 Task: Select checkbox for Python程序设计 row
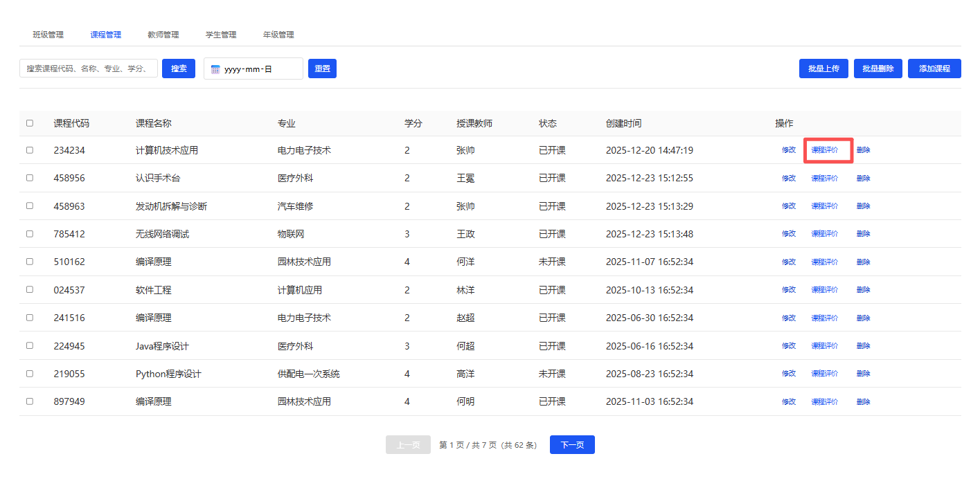pyautogui.click(x=30, y=373)
